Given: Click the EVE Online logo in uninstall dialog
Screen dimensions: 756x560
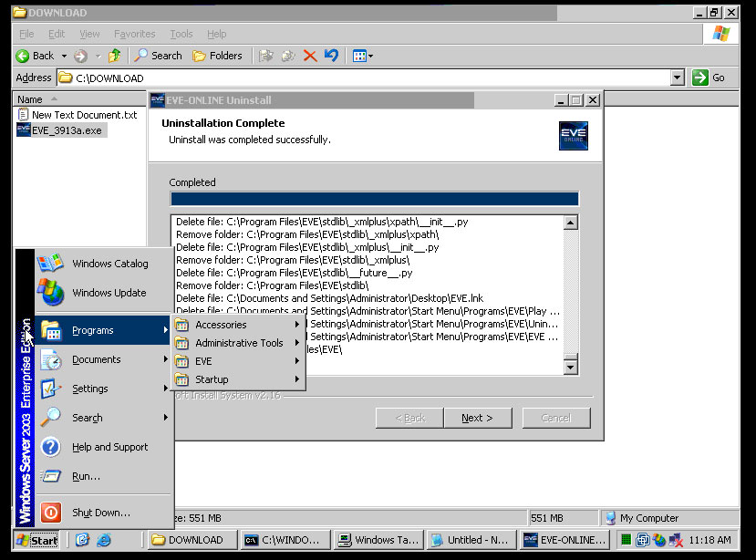Looking at the screenshot, I should [x=574, y=136].
